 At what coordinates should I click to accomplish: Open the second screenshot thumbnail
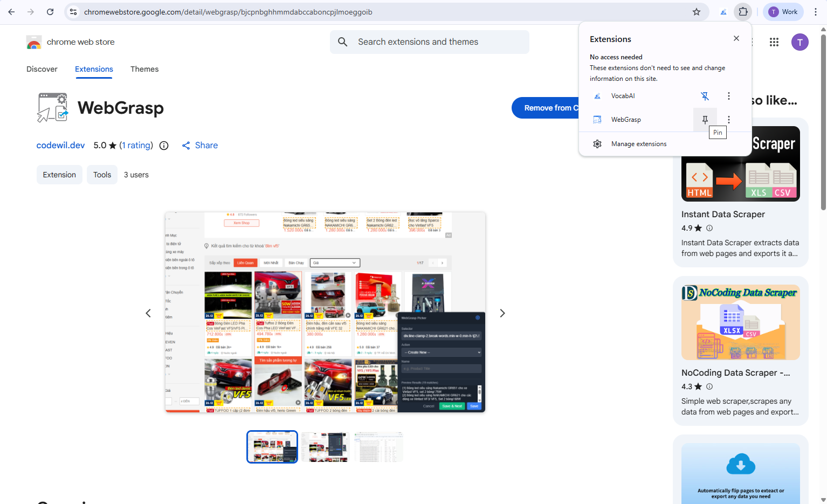point(325,446)
